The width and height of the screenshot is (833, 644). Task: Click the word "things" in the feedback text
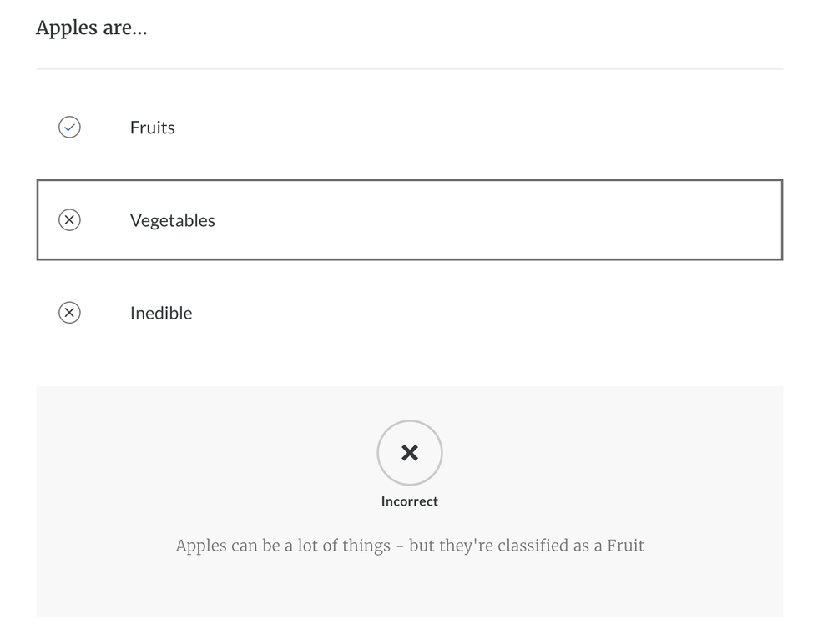click(366, 546)
